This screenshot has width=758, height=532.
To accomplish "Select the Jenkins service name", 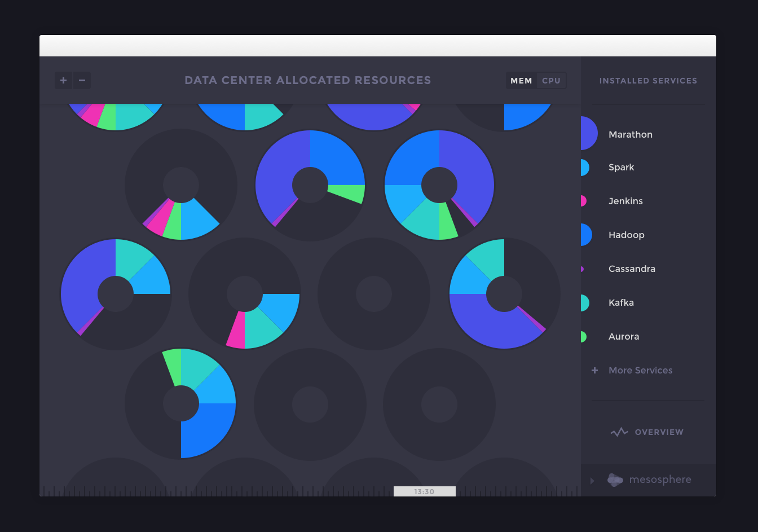I will [x=625, y=201].
